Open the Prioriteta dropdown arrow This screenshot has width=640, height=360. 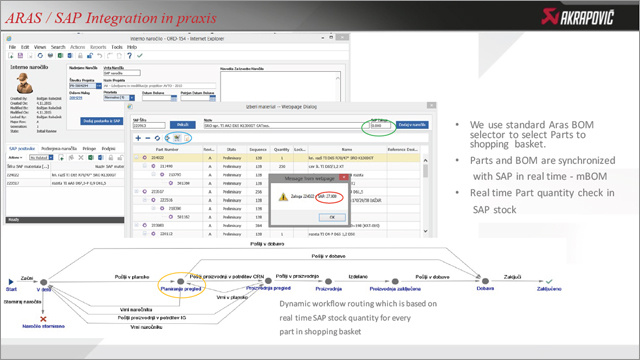pyautogui.click(x=132, y=98)
